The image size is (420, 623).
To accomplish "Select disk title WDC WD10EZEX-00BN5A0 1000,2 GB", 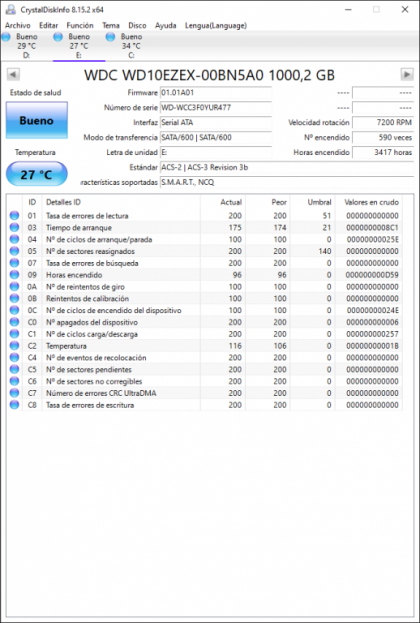I will pyautogui.click(x=209, y=75).
